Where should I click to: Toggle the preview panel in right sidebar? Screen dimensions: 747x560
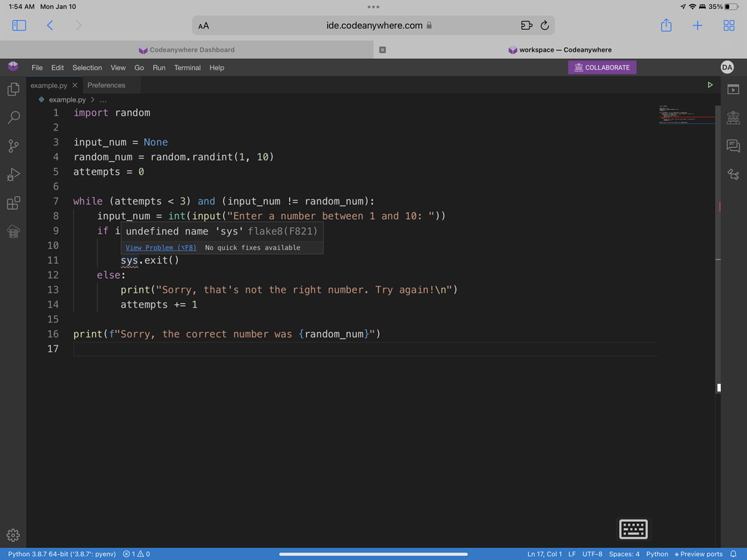coord(733,90)
